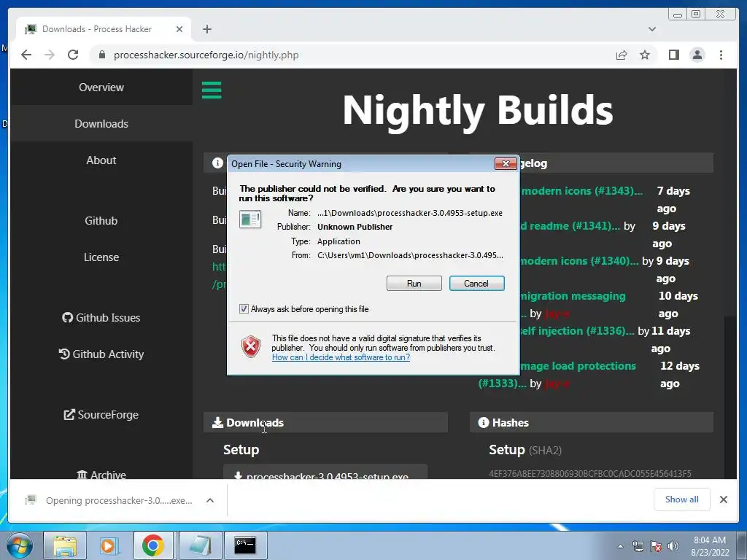Click the address bar URL

(206, 55)
